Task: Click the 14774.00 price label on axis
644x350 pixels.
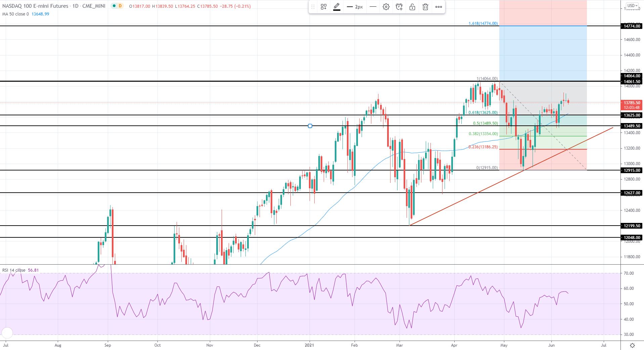Action: click(x=632, y=26)
